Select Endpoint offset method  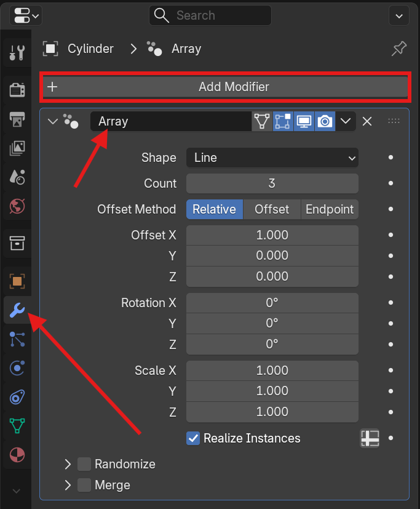[330, 209]
